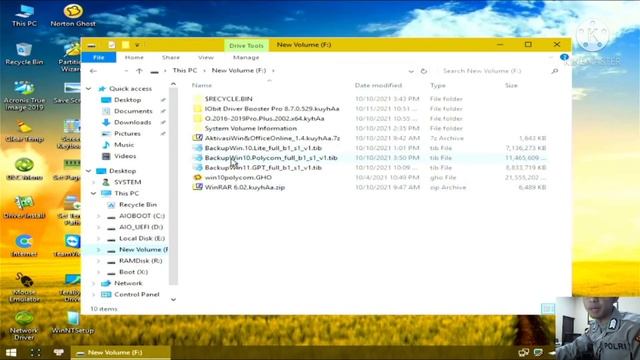
Task: Click the refresh button beside address bar
Action: 424,71
